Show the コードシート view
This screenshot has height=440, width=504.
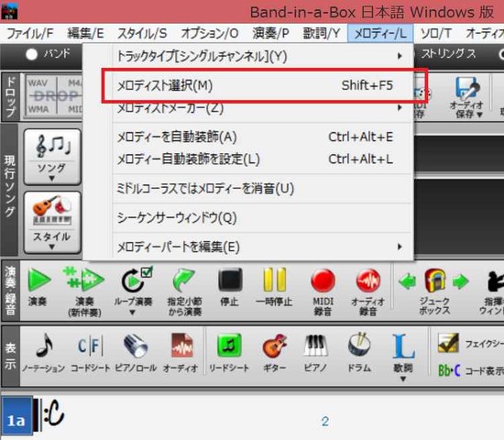(90, 353)
